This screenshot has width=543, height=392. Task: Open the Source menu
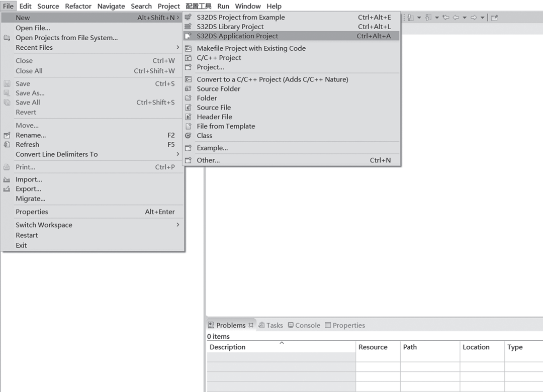tap(48, 6)
